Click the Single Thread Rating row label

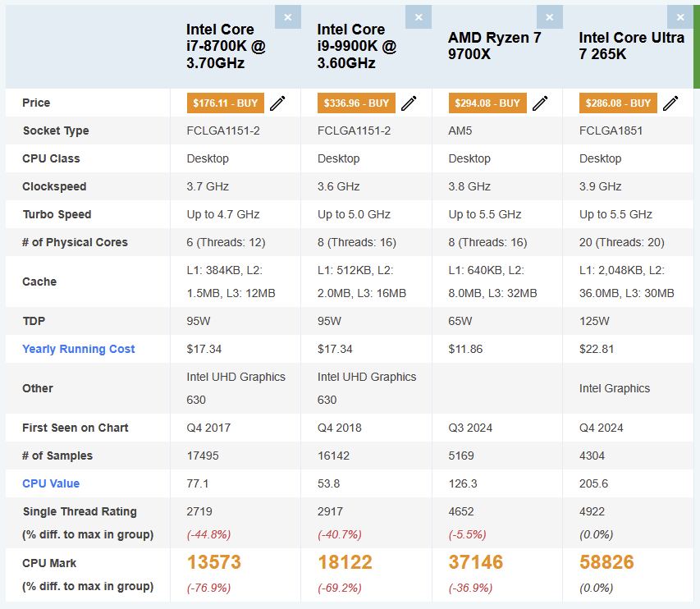point(80,511)
